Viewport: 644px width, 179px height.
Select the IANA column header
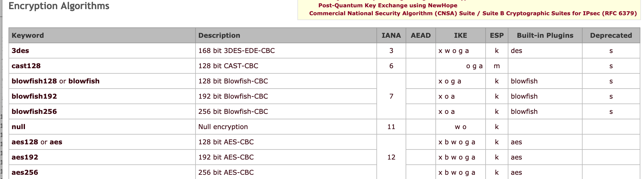coord(391,35)
